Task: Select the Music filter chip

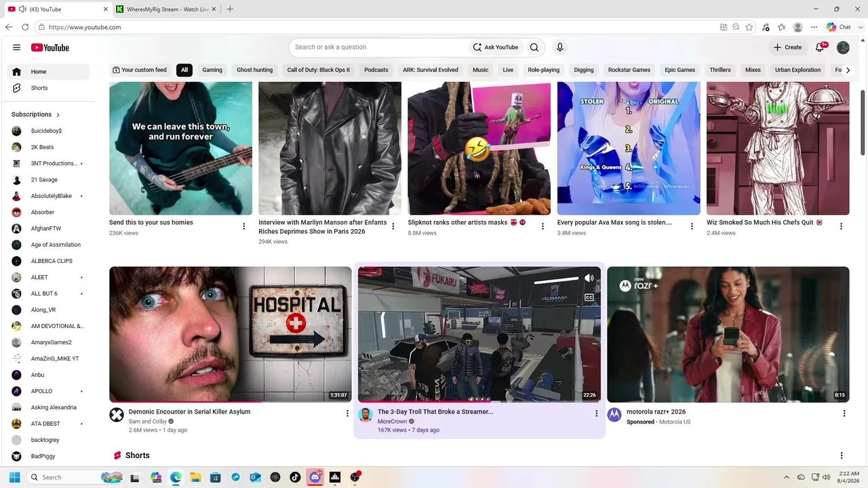Action: (480, 70)
